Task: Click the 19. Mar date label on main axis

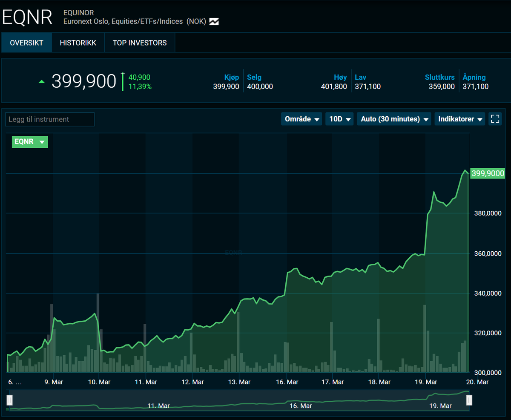Action: click(x=426, y=382)
